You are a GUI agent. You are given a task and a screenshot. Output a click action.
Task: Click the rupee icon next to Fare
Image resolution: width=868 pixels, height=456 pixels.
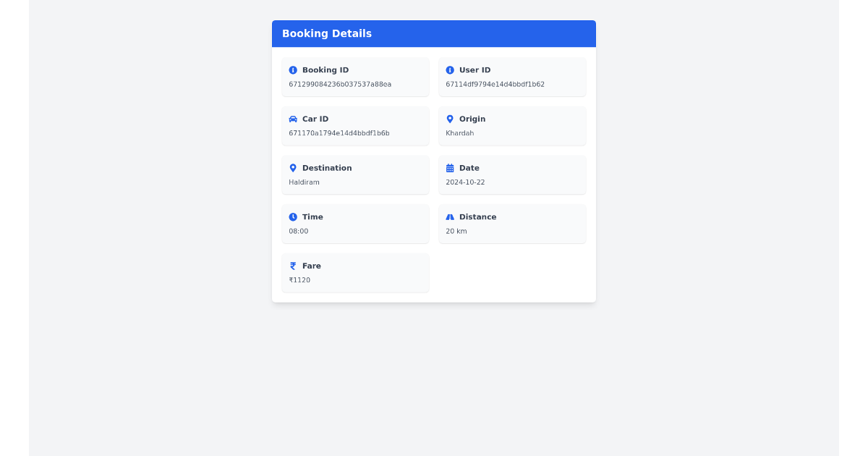click(293, 266)
